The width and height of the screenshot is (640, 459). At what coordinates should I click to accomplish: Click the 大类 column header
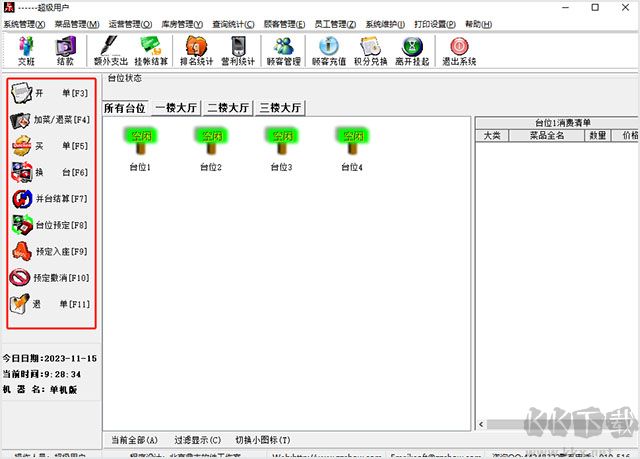pos(492,135)
